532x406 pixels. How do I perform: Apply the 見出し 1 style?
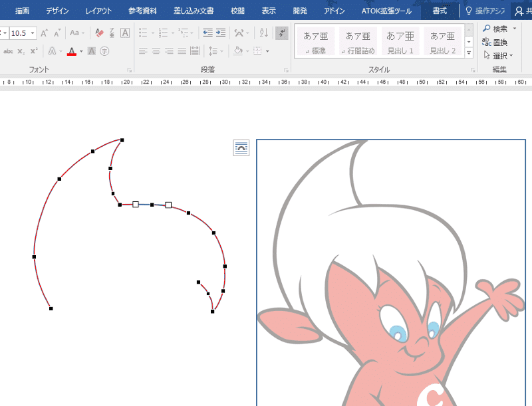400,41
